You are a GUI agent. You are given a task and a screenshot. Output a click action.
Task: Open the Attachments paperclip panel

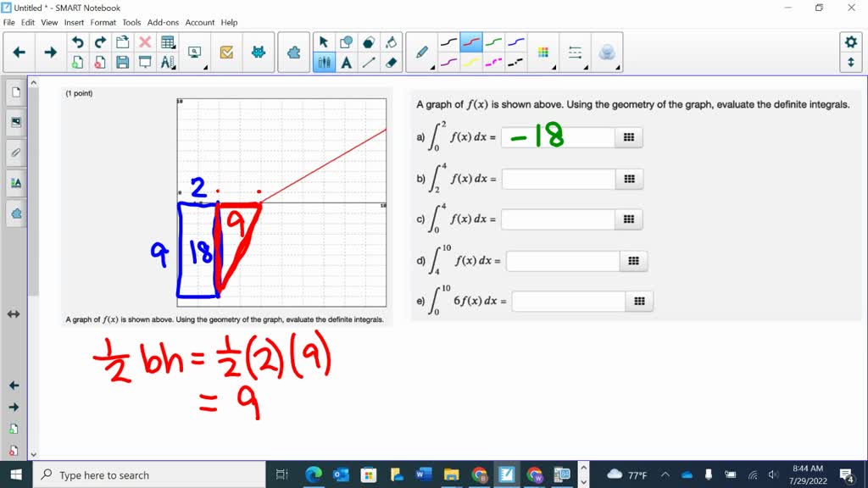tap(14, 152)
